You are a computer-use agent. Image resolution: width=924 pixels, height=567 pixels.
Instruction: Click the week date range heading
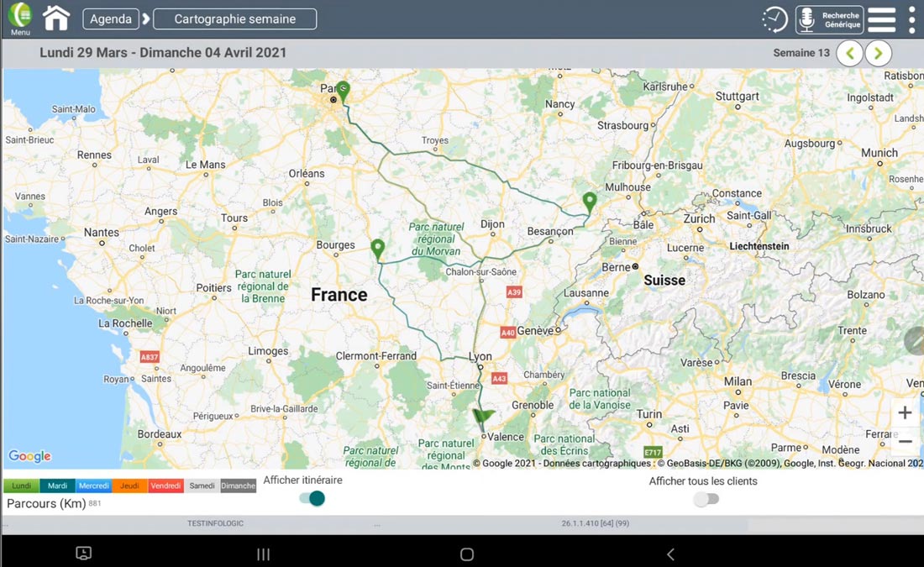tap(163, 52)
